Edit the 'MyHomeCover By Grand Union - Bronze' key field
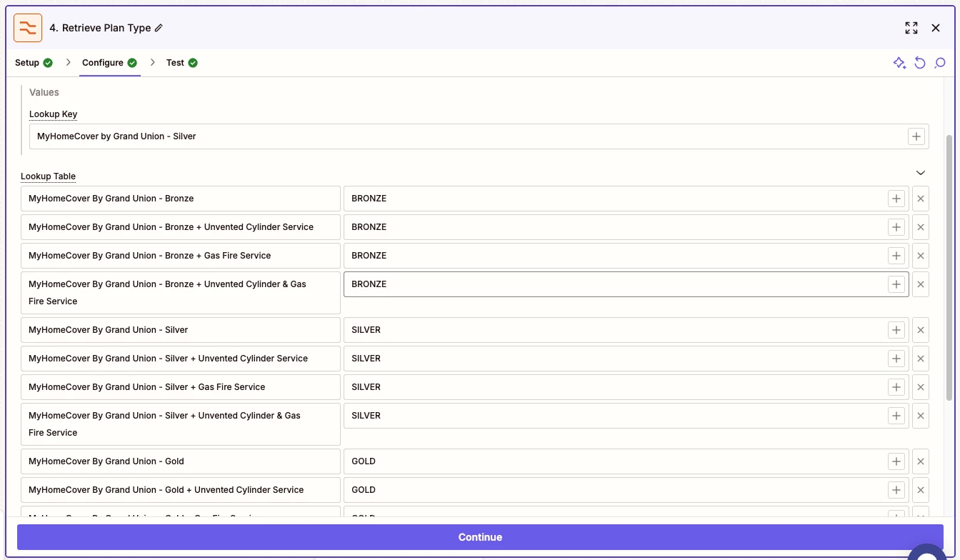The height and width of the screenshot is (560, 960). [181, 199]
